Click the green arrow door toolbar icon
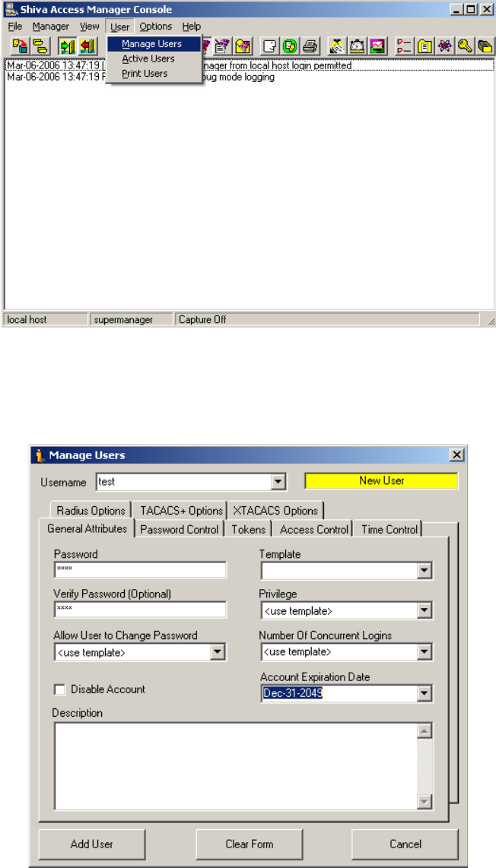 point(68,46)
